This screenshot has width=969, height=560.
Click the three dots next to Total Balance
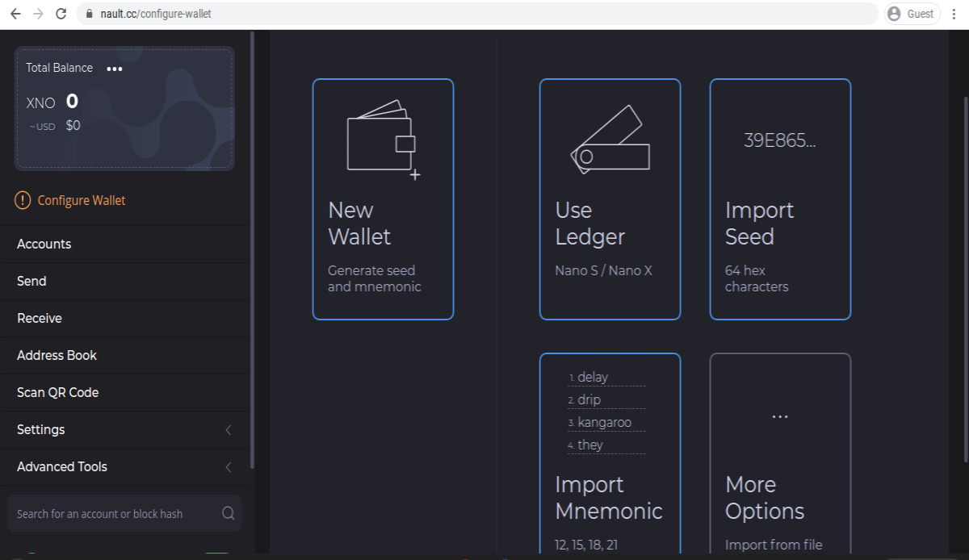[115, 69]
